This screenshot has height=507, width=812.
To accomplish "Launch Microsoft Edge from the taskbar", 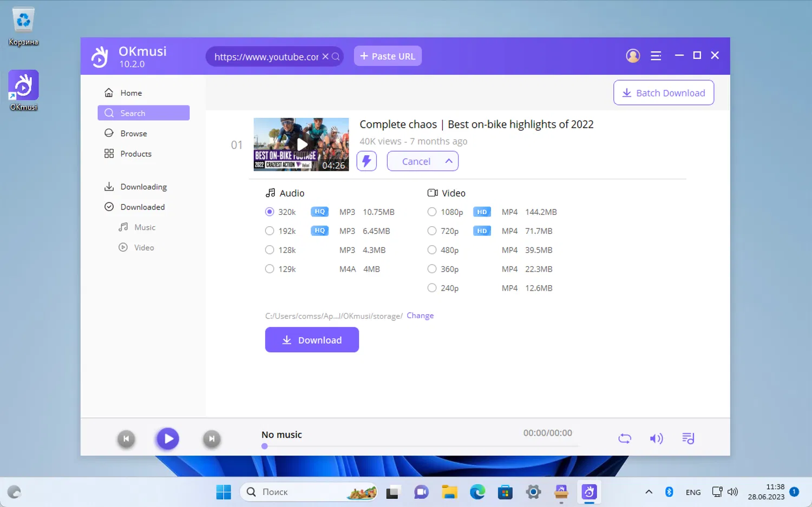I will tap(477, 492).
